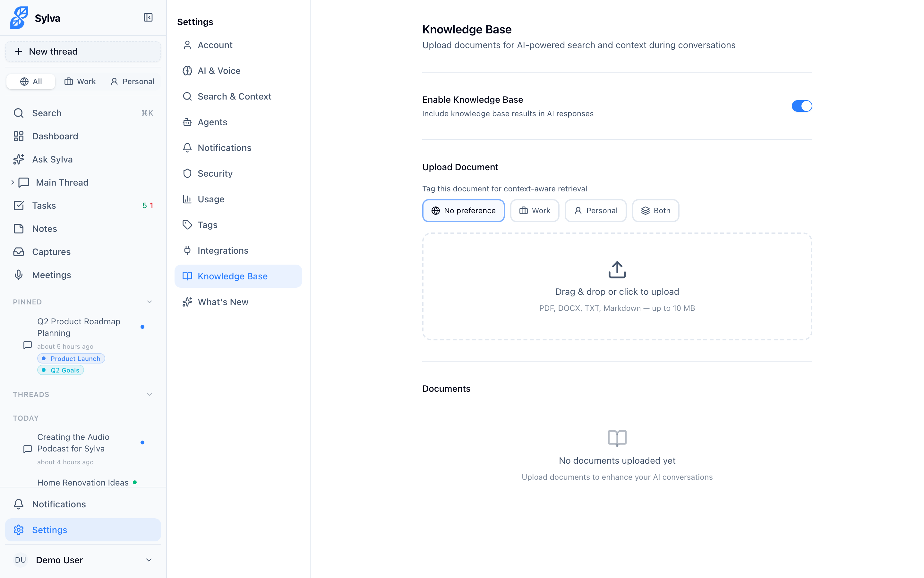Toggle Enable Knowledge Base switch off

[x=801, y=106]
